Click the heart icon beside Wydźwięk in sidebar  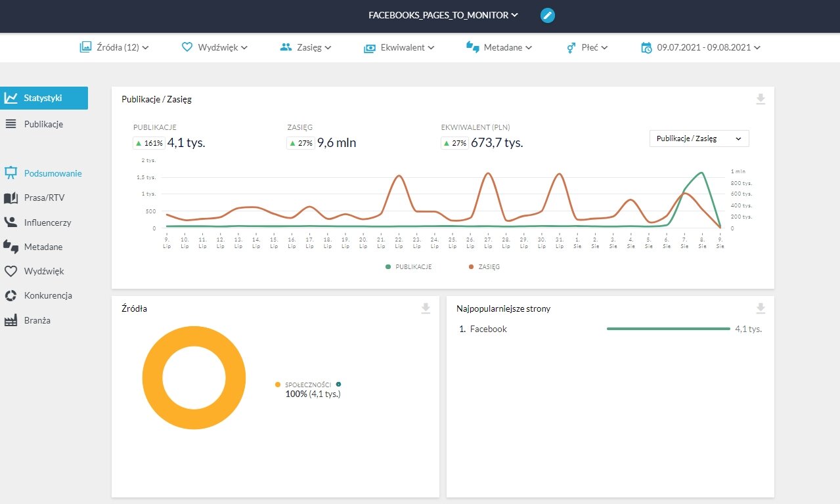(11, 271)
